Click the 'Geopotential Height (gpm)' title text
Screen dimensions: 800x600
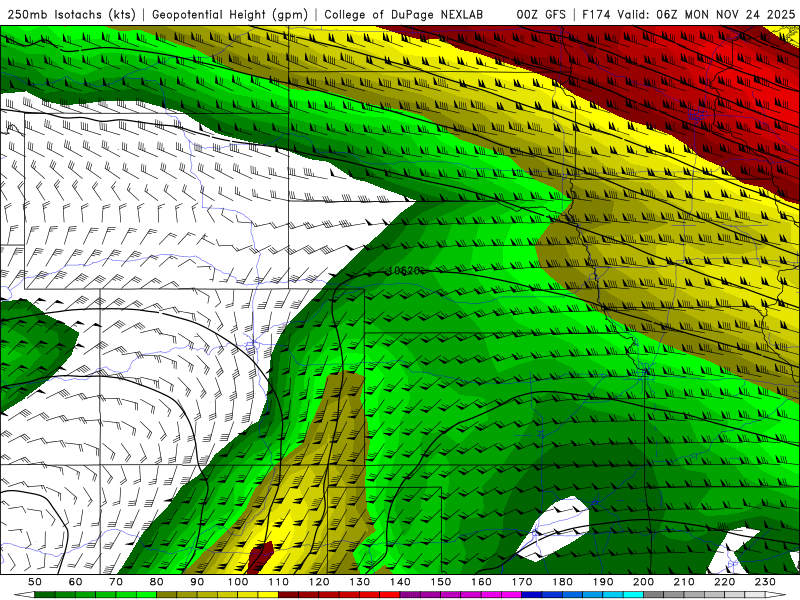click(x=230, y=15)
